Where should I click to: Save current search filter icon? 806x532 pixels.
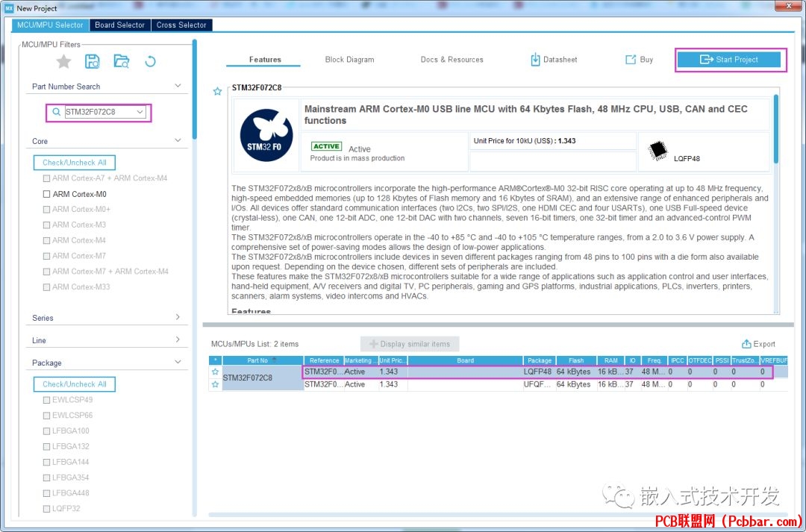click(92, 62)
